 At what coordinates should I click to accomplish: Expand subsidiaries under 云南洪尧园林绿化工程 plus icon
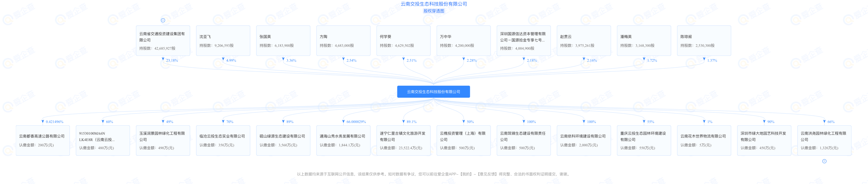click(824, 161)
